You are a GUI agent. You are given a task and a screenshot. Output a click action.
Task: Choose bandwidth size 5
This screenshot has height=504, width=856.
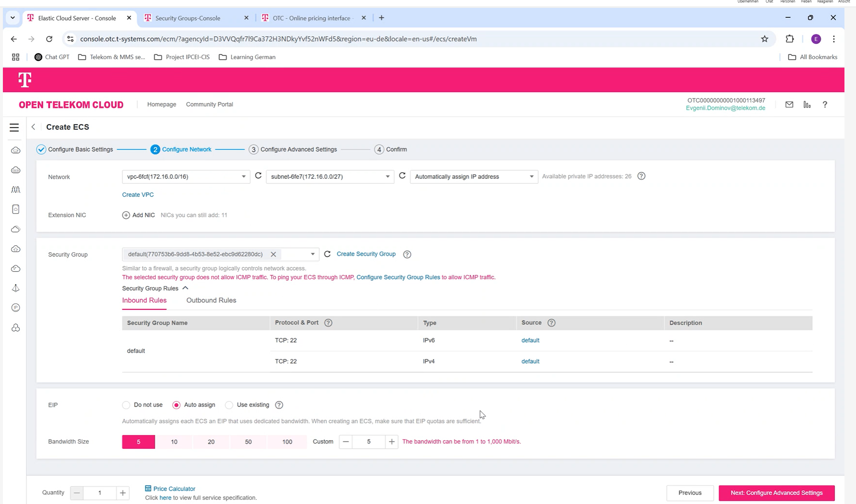[139, 442]
